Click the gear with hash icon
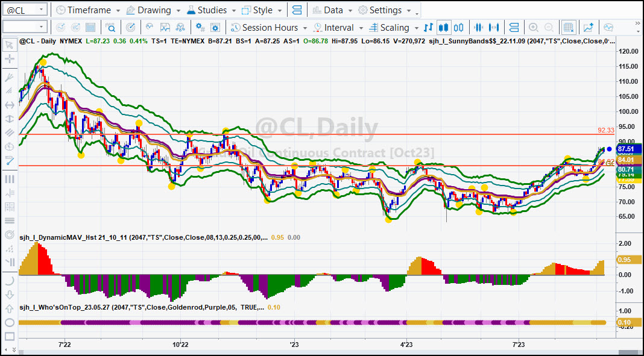644x356 pixels. [200, 28]
